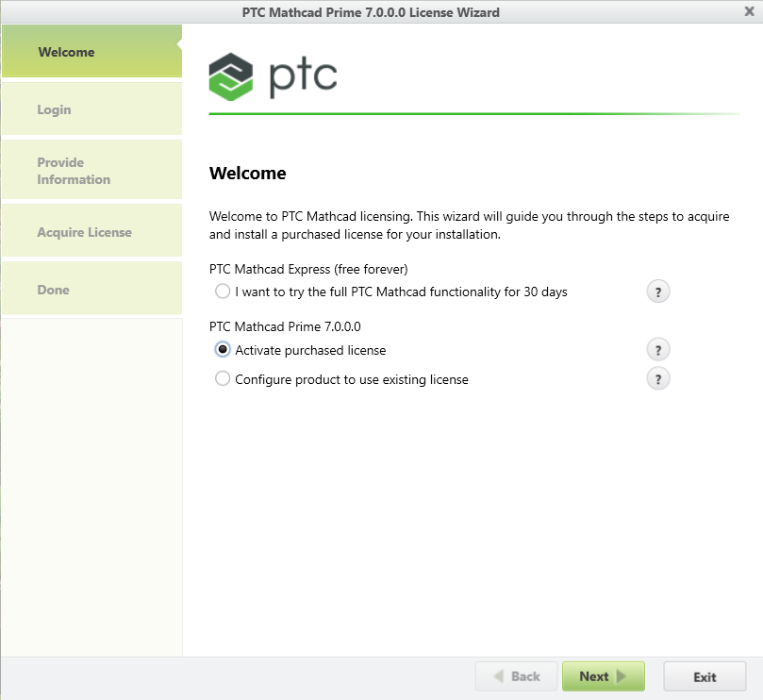Exit the License Wizard
The image size is (763, 700).
click(705, 676)
